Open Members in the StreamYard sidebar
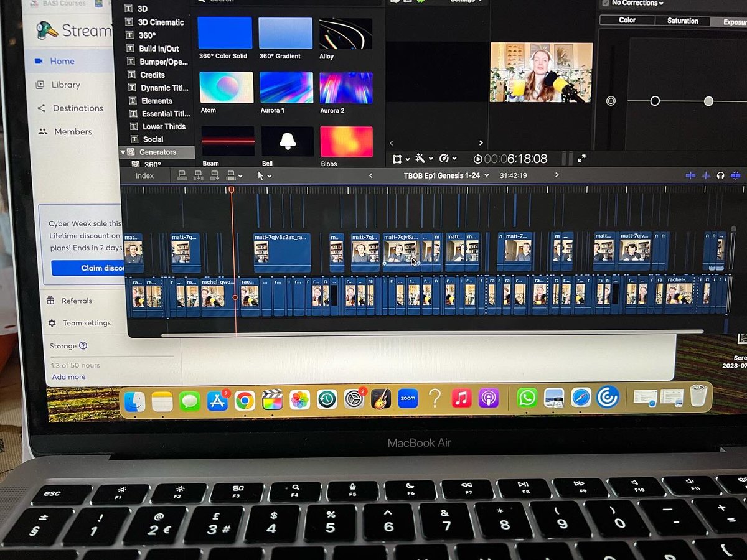 (73, 132)
